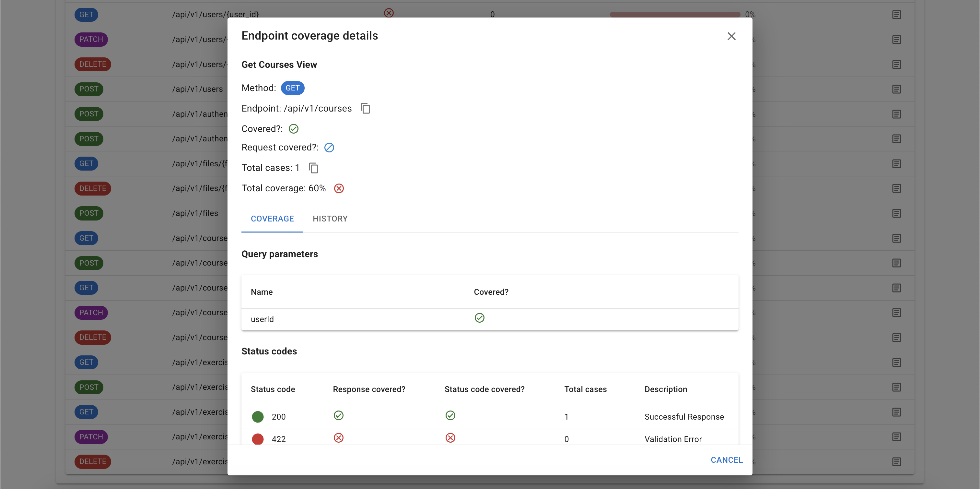This screenshot has height=489, width=980.
Task: Click the '422' status code value
Action: tap(278, 439)
